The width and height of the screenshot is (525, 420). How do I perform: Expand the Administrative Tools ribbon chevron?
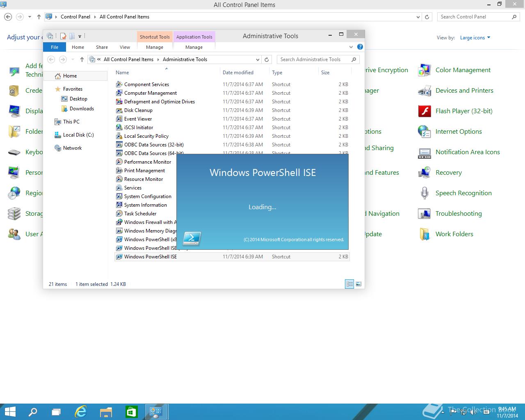coord(351,47)
